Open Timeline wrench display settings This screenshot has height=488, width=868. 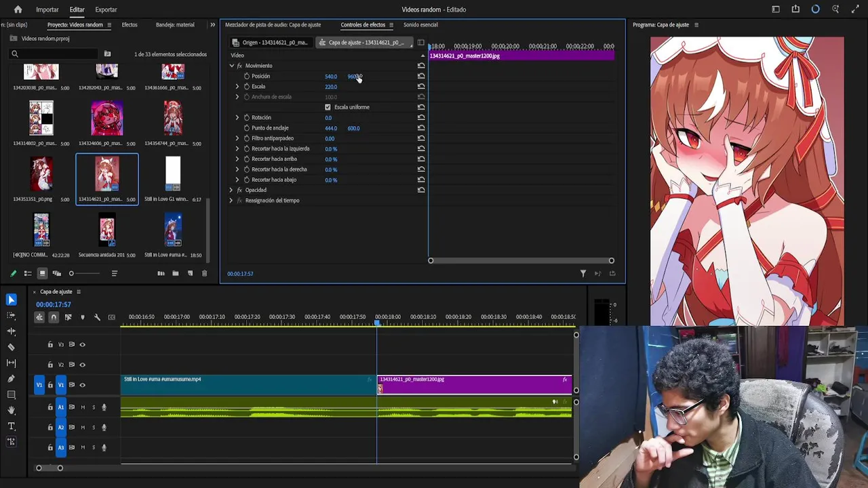(x=97, y=317)
